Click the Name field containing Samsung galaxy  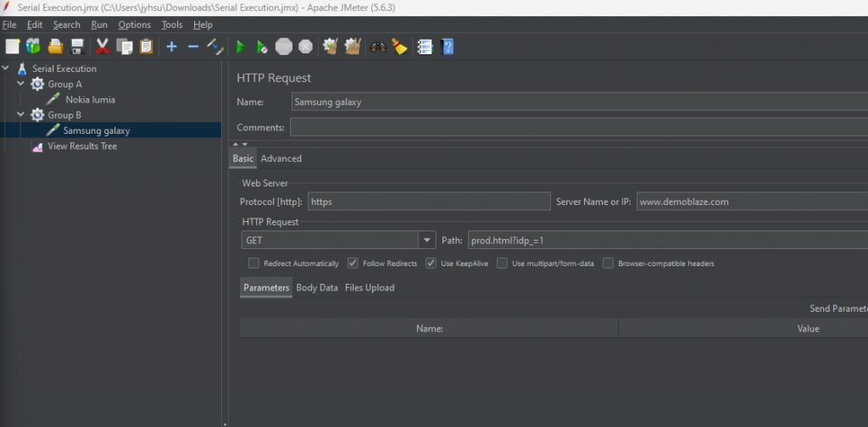click(x=580, y=103)
